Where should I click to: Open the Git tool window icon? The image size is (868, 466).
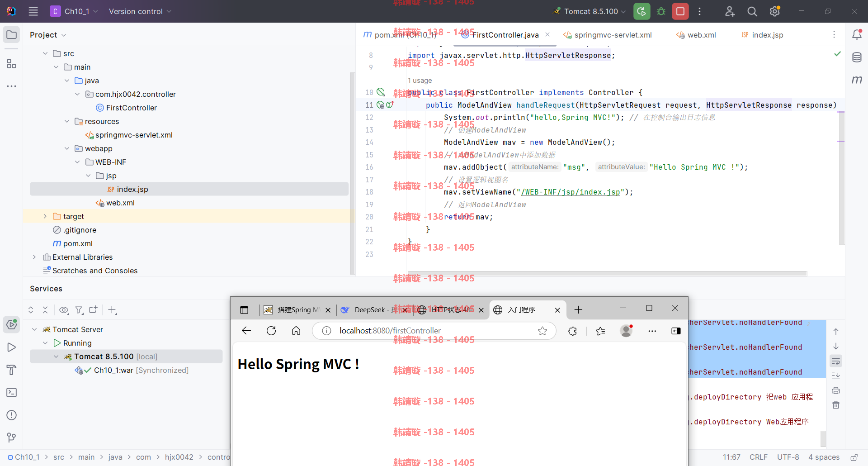click(11, 437)
